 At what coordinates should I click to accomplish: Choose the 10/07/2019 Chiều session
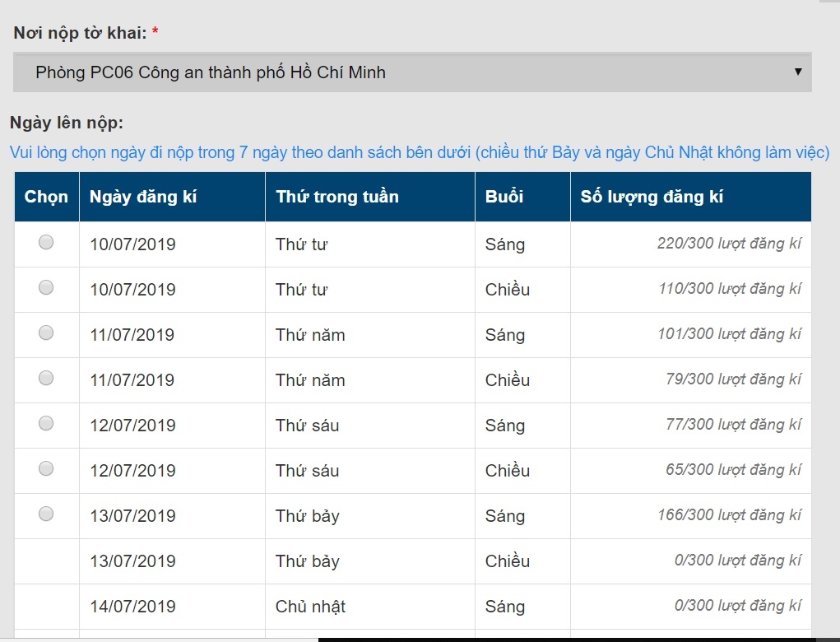coord(46,286)
